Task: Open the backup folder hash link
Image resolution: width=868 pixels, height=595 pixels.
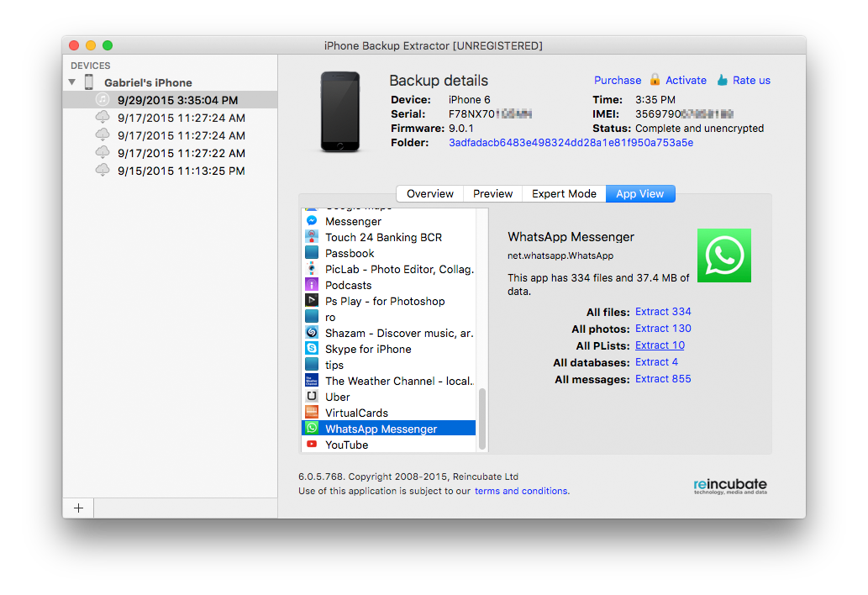Action: 571,143
